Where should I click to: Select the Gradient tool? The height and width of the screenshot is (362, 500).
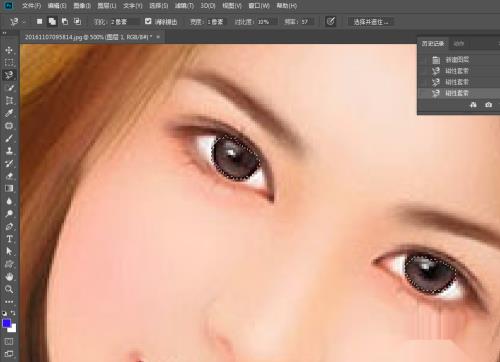pyautogui.click(x=9, y=188)
